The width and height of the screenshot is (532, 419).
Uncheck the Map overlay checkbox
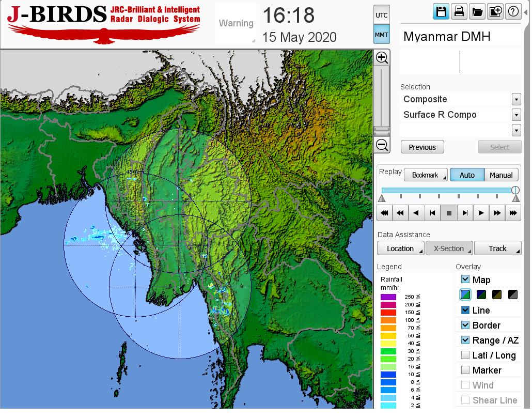point(465,280)
